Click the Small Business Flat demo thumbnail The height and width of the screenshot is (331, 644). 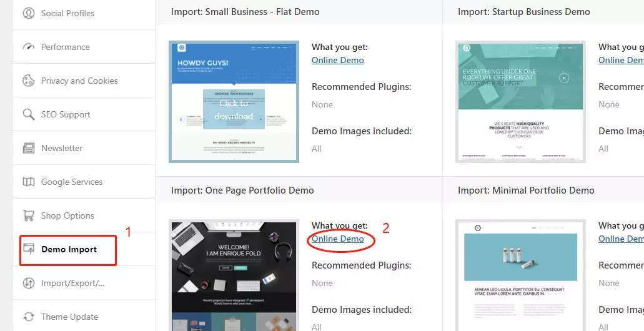(x=234, y=101)
